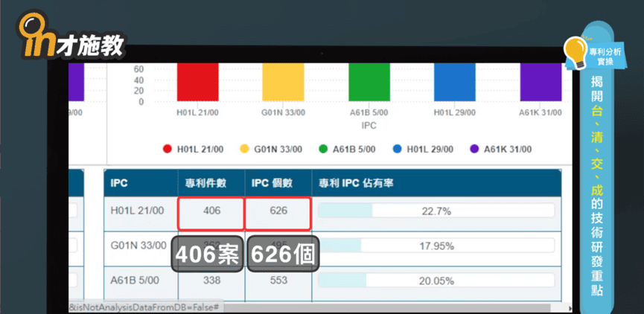Click the 22.7% share progress bar
Viewport: 644px width, 314px height.
tap(436, 211)
